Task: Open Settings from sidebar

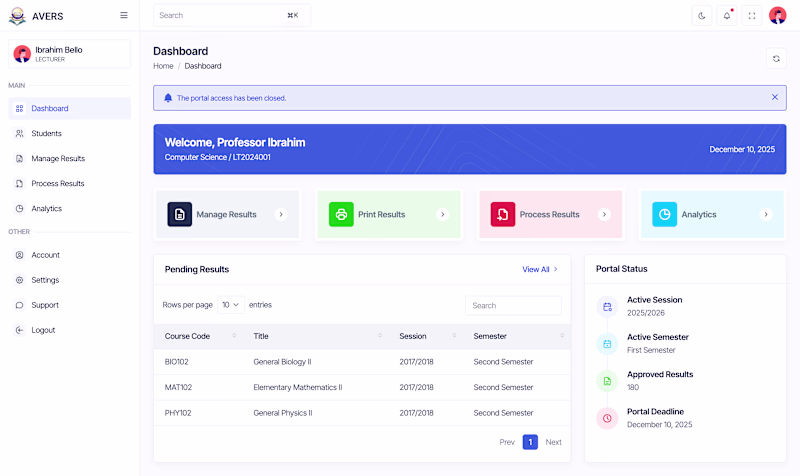Action: click(69, 280)
